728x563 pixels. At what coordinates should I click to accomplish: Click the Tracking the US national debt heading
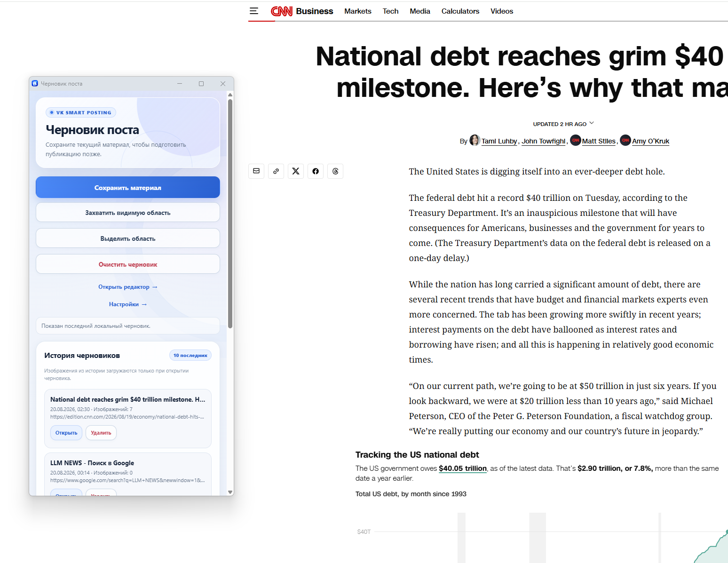417,455
